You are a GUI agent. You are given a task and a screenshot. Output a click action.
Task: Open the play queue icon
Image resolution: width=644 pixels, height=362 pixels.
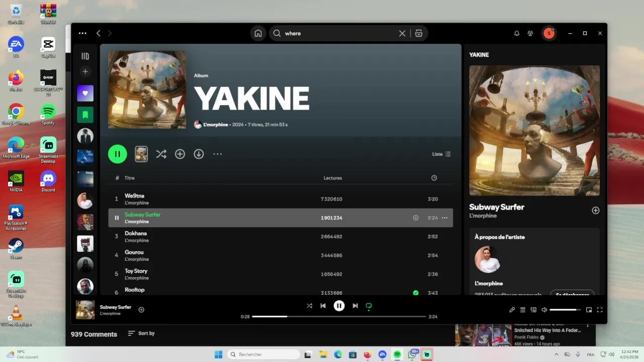pyautogui.click(x=523, y=310)
